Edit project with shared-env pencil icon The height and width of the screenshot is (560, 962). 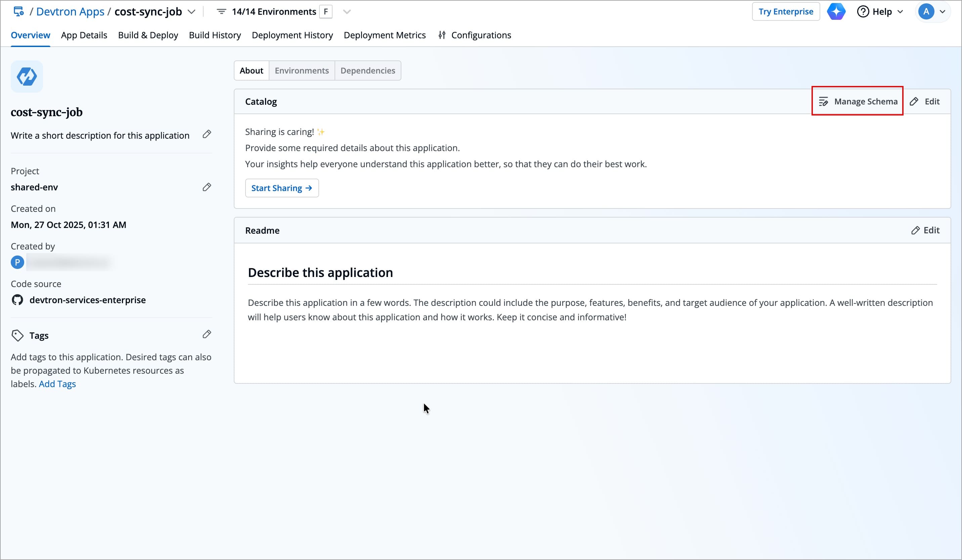point(207,187)
